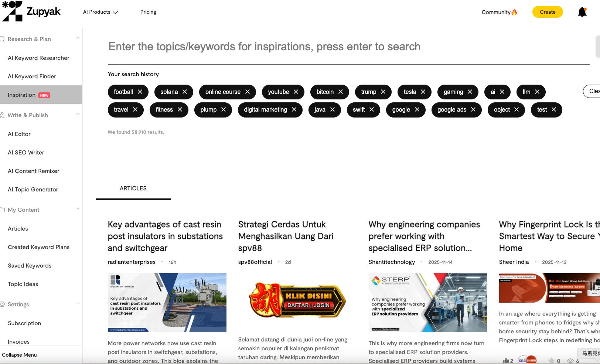Click the thumbs up like icon

coord(506,361)
